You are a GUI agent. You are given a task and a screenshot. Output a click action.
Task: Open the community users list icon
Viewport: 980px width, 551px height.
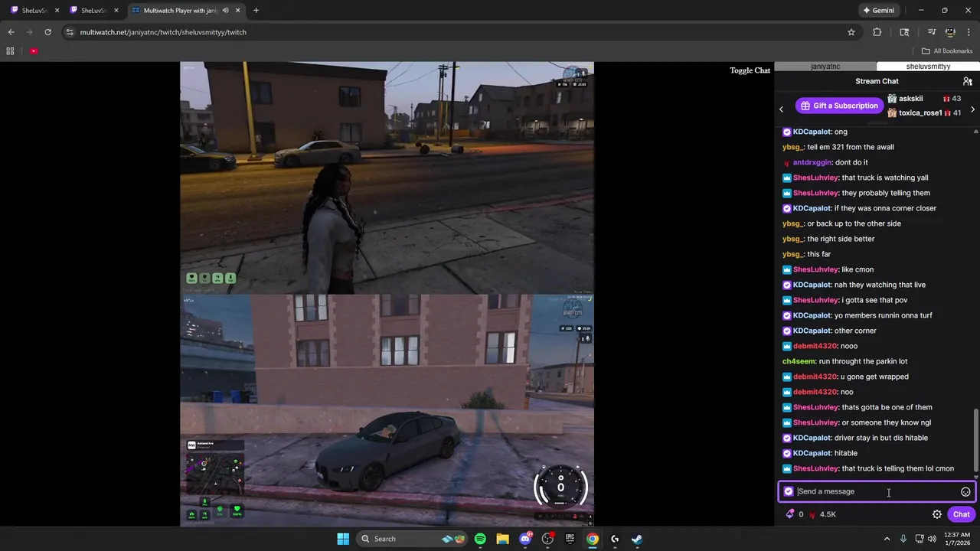coord(968,81)
